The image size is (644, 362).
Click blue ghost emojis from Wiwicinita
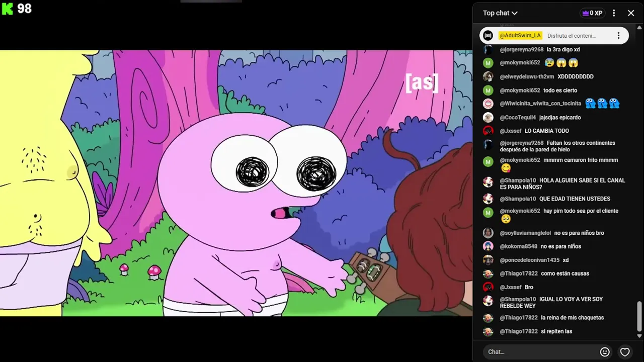tap(602, 104)
